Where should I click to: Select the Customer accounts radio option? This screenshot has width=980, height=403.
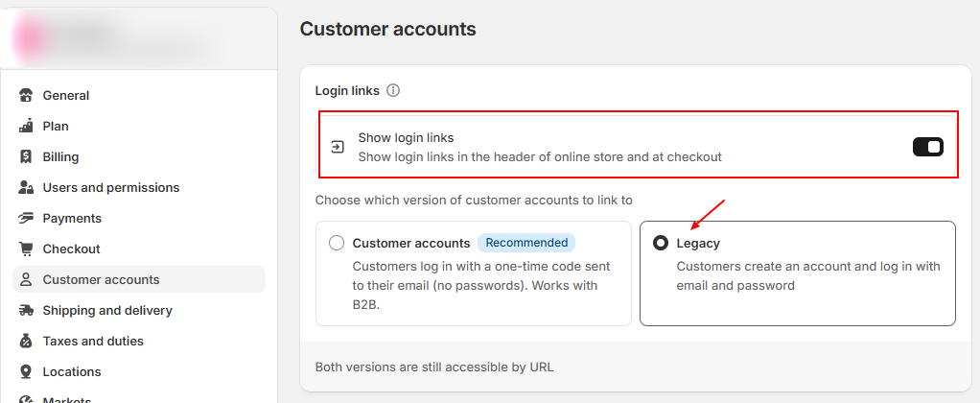click(337, 243)
